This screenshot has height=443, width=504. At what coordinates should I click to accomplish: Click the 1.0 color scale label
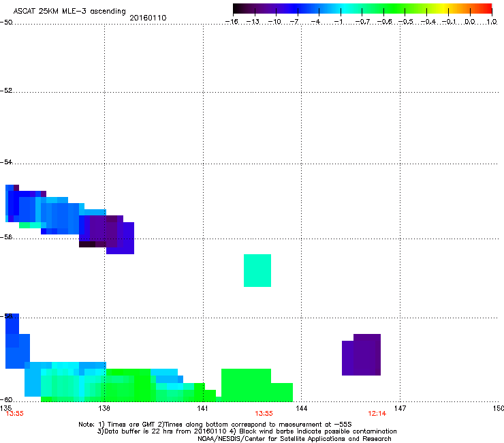point(492,22)
